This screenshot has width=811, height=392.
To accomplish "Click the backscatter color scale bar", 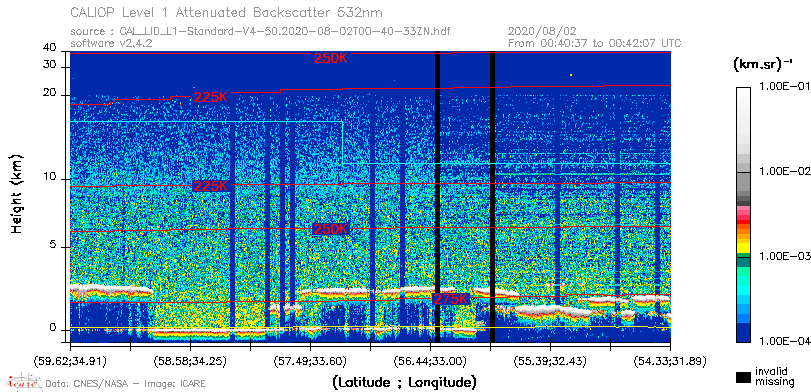I will tap(743, 215).
